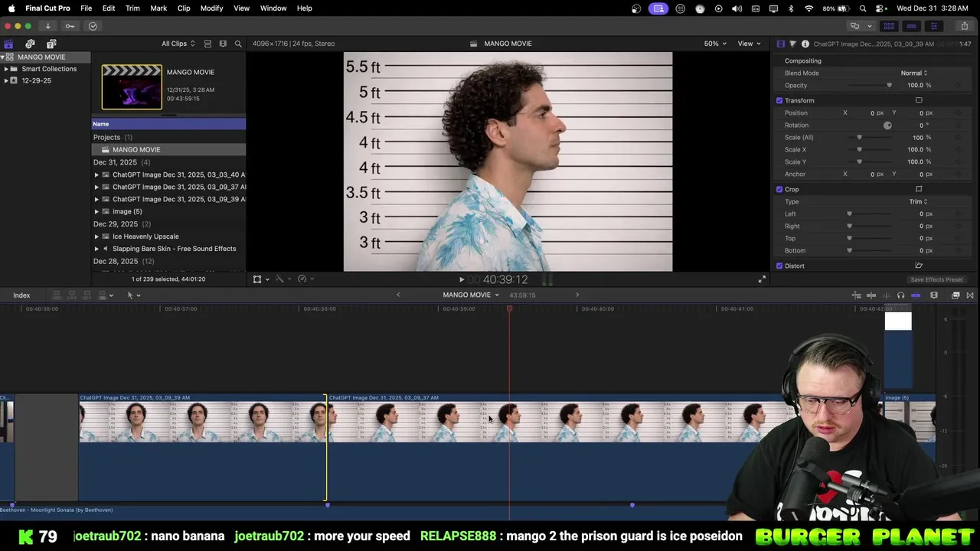Go back in timeline history
Screen dimensions: 980x551
(398, 295)
